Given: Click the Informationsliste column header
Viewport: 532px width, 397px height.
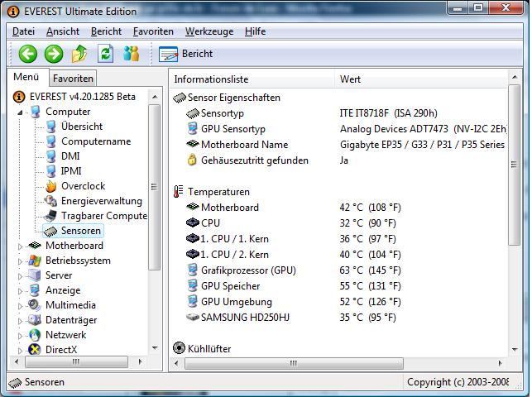Looking at the screenshot, I should click(252, 79).
